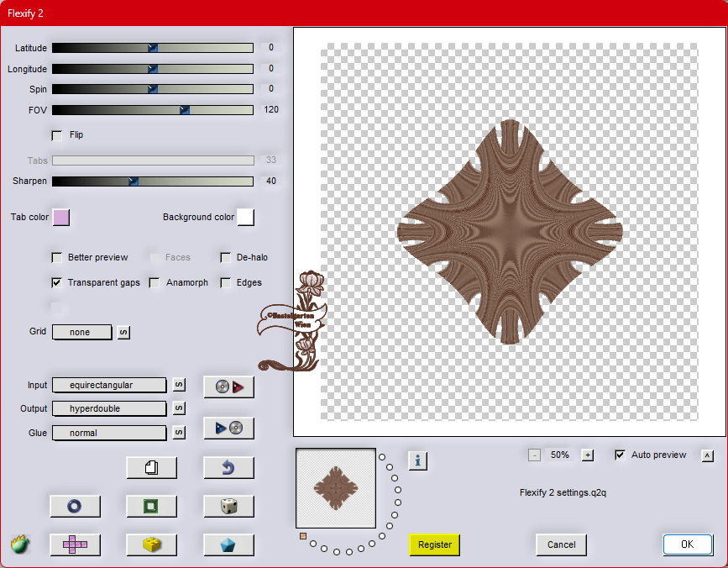Click the pink cross layout button
The height and width of the screenshot is (568, 728).
coord(75,544)
